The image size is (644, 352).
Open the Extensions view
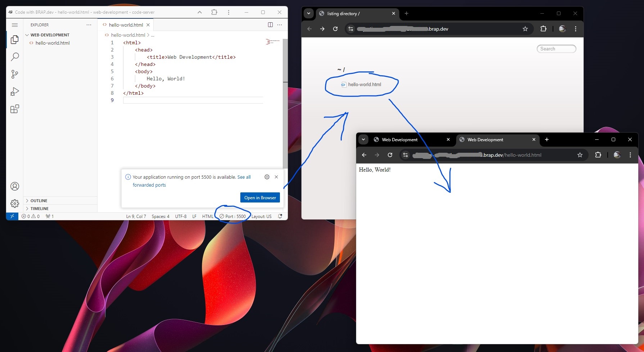point(15,108)
